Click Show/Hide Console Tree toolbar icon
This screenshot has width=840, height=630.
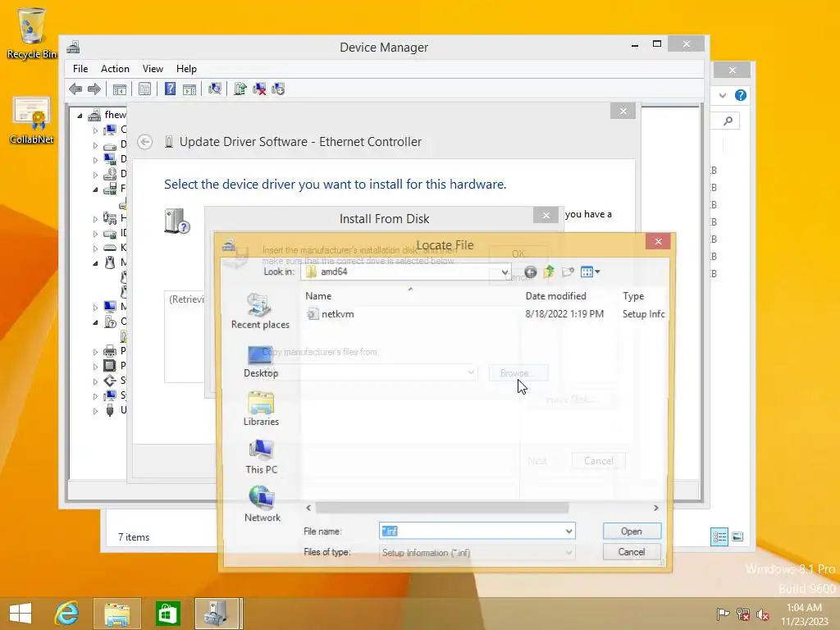[120, 89]
